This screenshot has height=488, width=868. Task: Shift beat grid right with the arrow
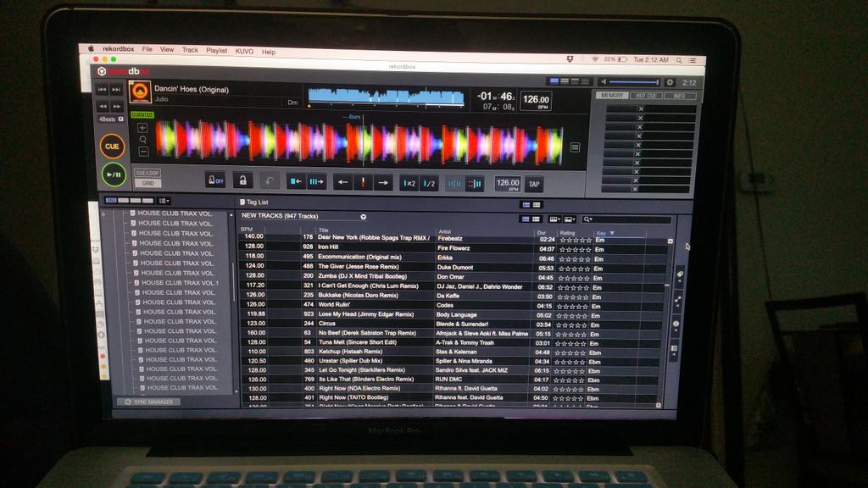pyautogui.click(x=383, y=183)
